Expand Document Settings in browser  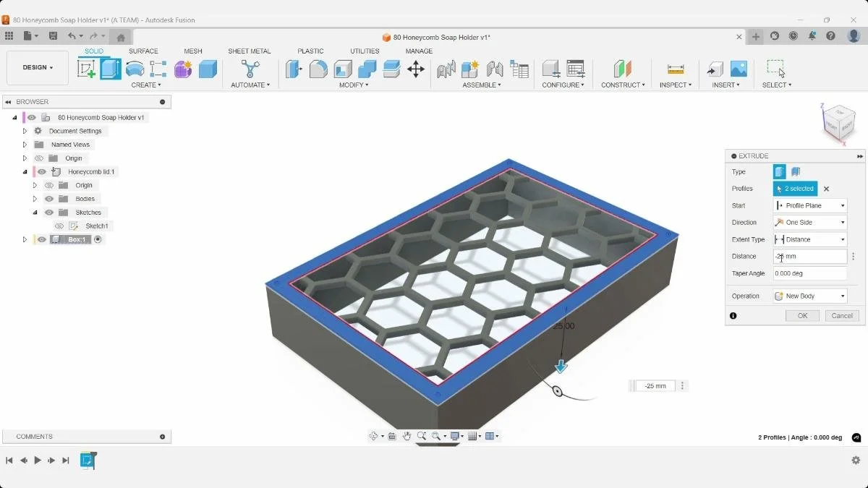pos(25,131)
